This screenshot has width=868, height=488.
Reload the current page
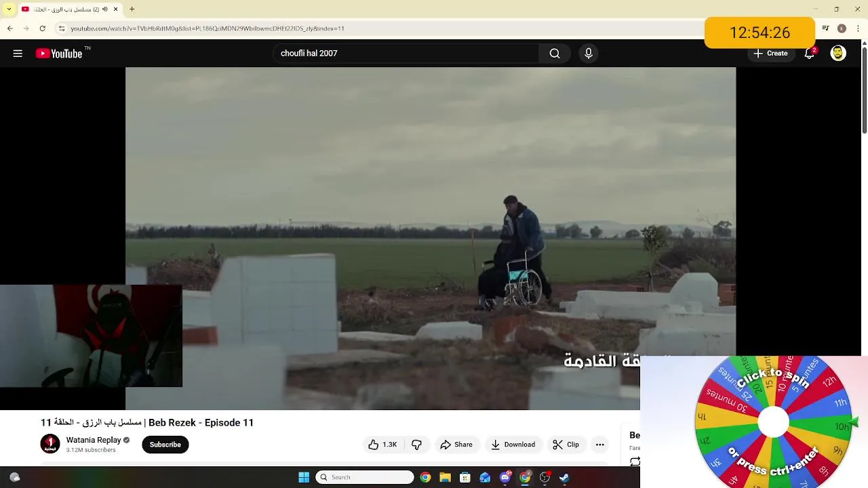tap(43, 28)
